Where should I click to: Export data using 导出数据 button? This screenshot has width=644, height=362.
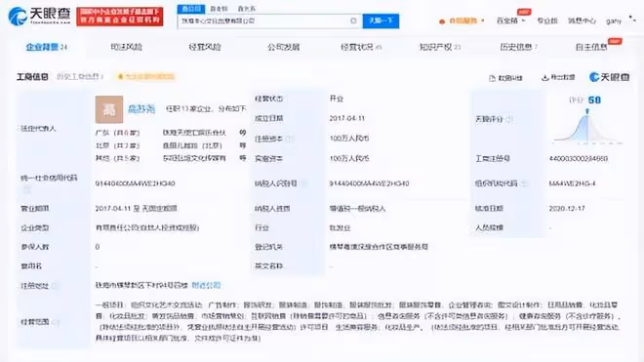(x=558, y=77)
